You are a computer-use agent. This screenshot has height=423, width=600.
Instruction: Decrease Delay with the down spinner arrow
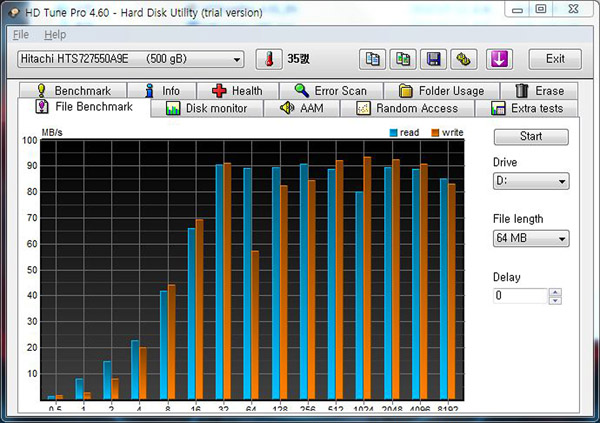click(555, 301)
